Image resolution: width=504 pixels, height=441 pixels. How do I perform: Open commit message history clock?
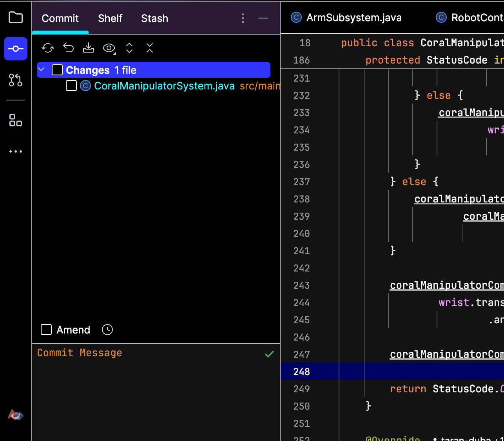click(107, 330)
